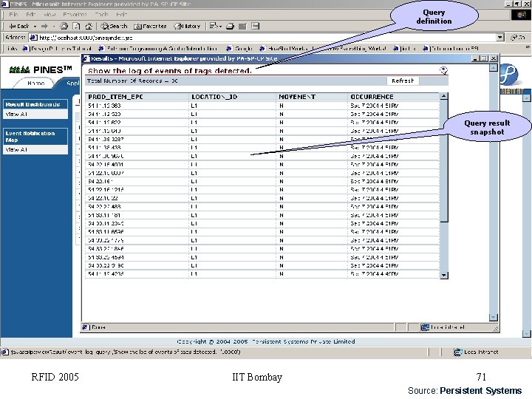
Task: Click the Result Dashboards sidebar header
Action: (35, 104)
